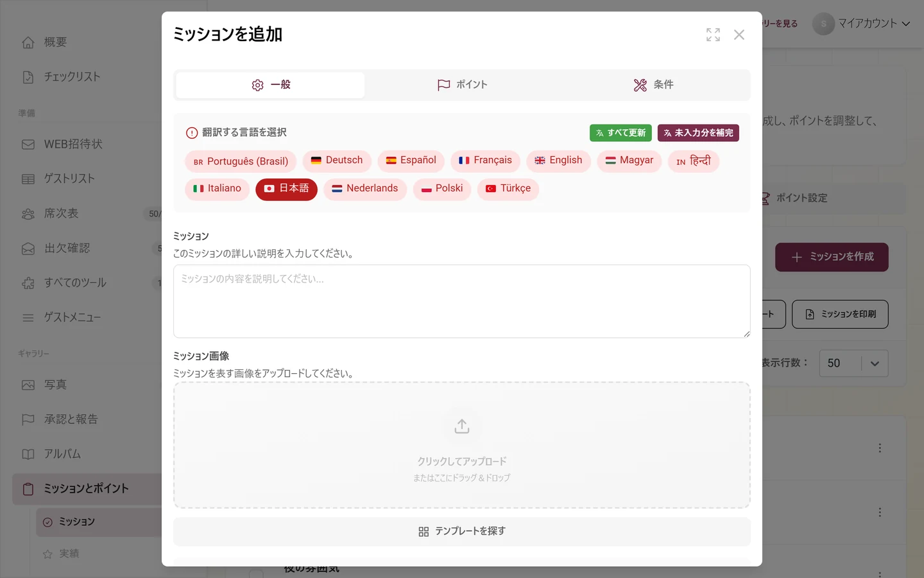This screenshot has height=578, width=924.
Task: Click the ゲストメニュー lines icon
Action: tap(28, 318)
